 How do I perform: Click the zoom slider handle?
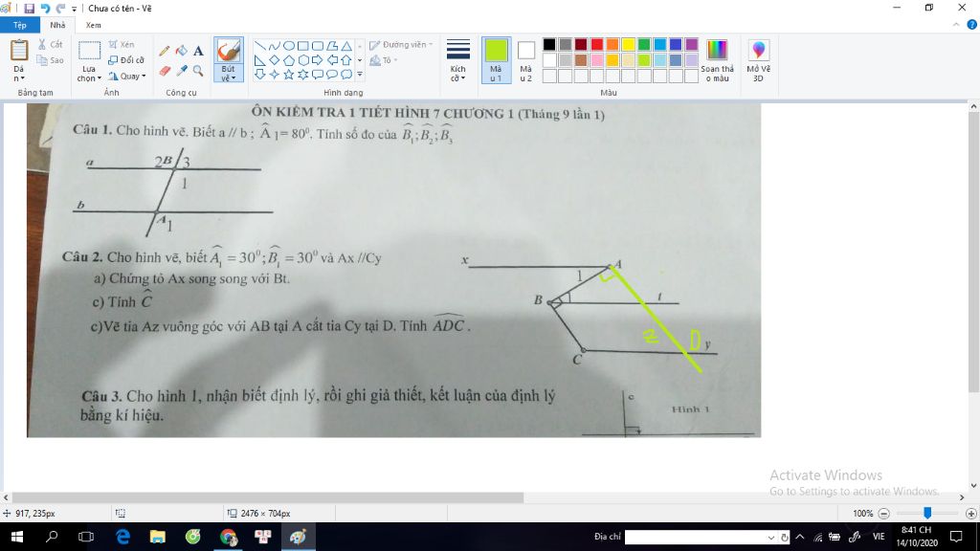pyautogui.click(x=927, y=513)
